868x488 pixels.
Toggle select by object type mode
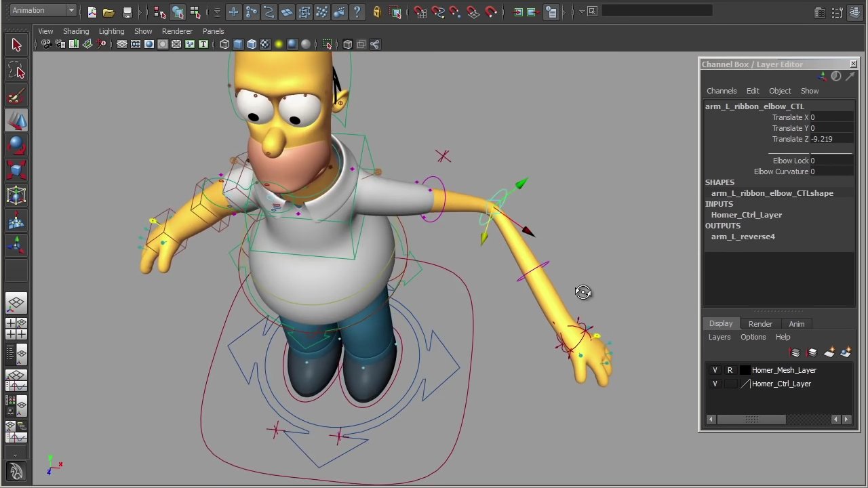pyautogui.click(x=178, y=12)
